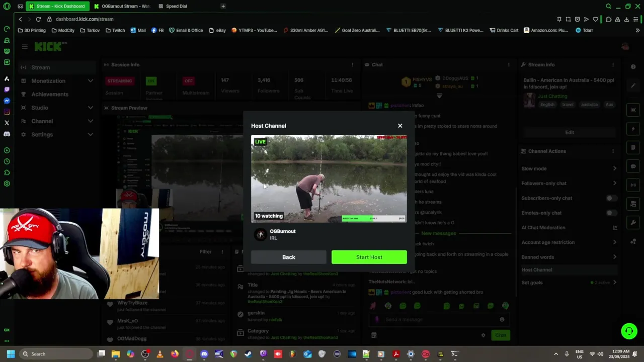
Task: Expand the Slow mode setting
Action: coord(569,168)
